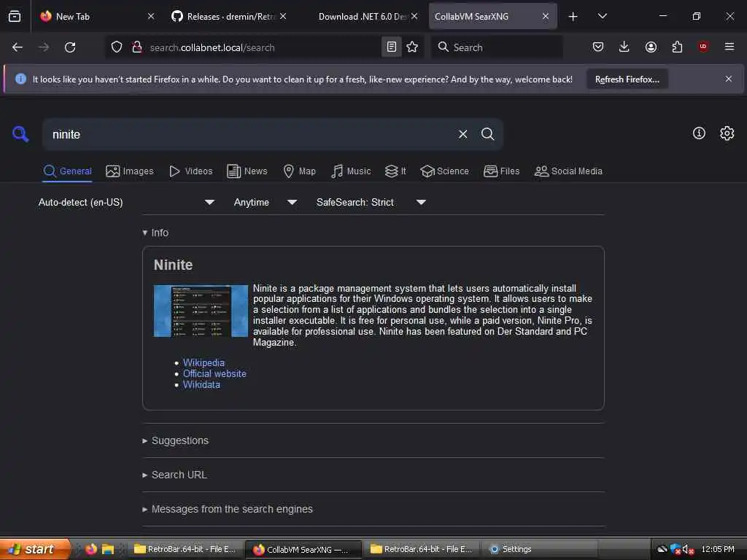Image resolution: width=747 pixels, height=560 pixels.
Task: Click Windows security shield tray icon
Action: [675, 549]
